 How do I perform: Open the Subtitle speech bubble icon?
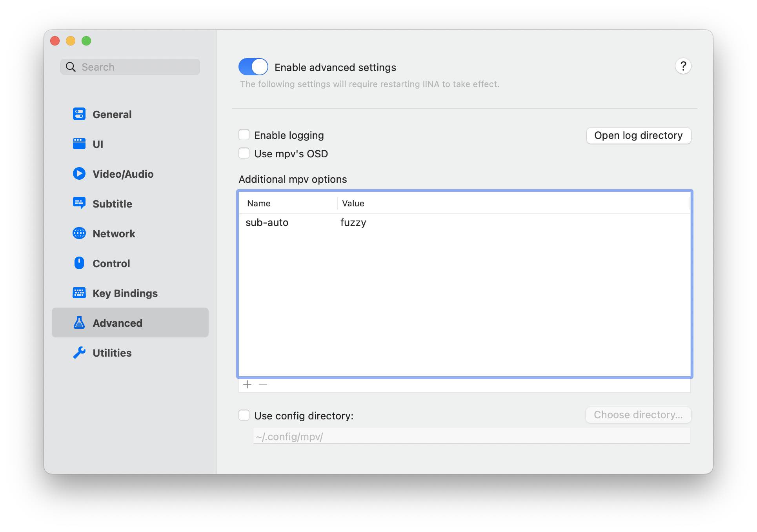79,203
